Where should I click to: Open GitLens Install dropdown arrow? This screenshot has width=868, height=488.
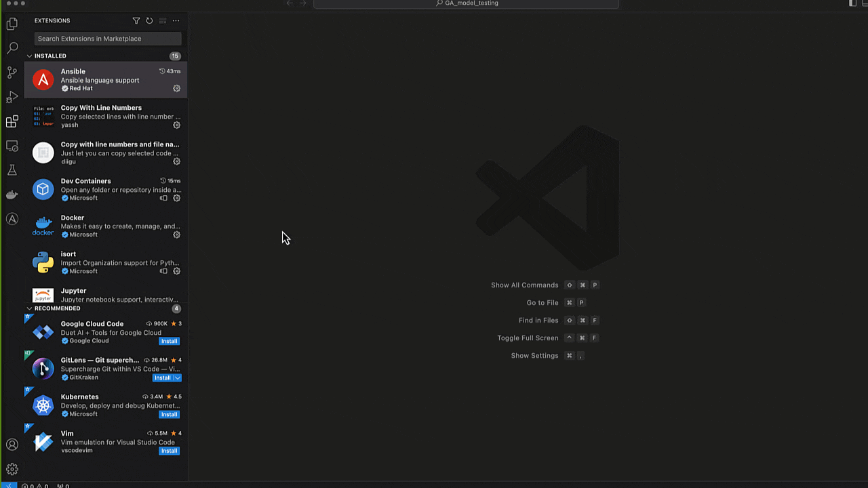tap(177, 378)
